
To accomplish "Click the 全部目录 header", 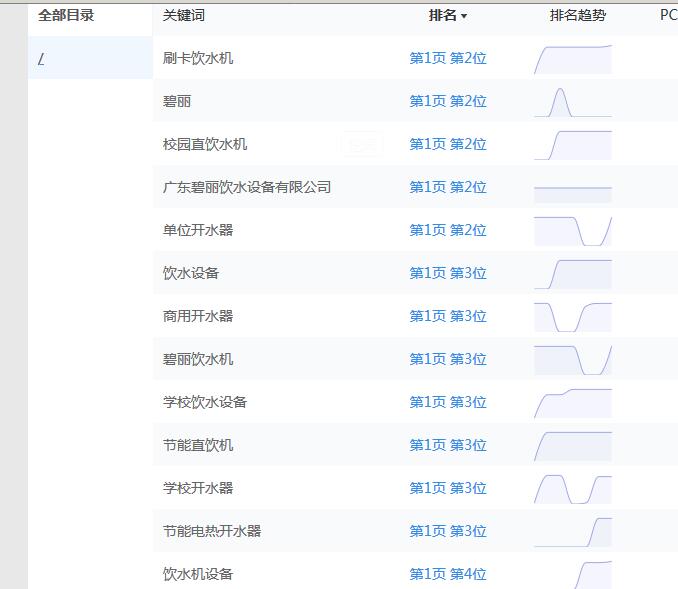I will 66,16.
